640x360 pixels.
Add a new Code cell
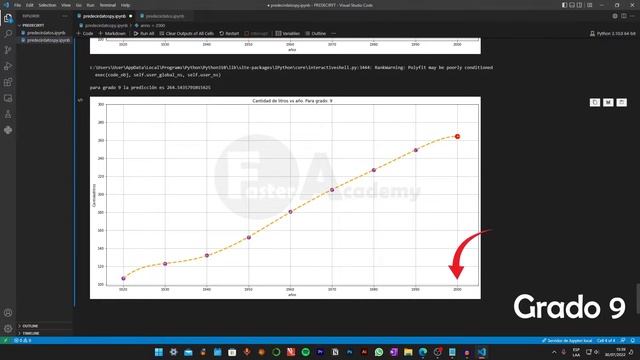tap(85, 33)
